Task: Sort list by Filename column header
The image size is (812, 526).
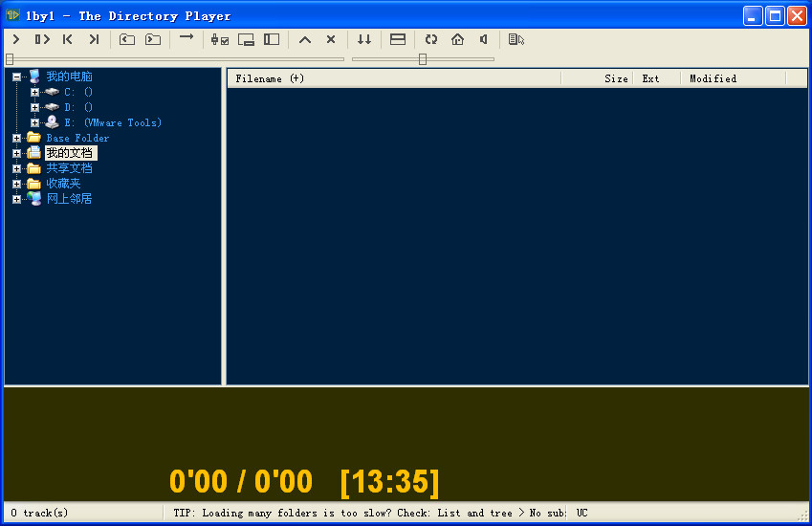Action: (x=270, y=78)
